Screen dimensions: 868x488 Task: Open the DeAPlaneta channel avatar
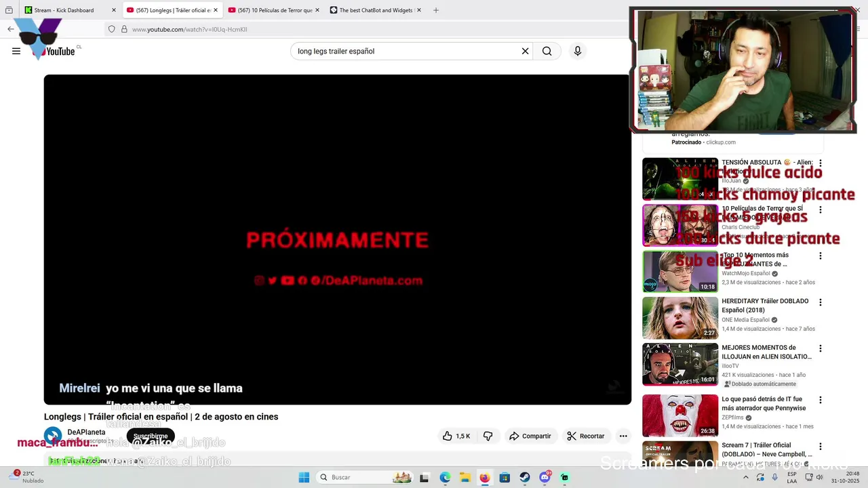click(x=53, y=436)
